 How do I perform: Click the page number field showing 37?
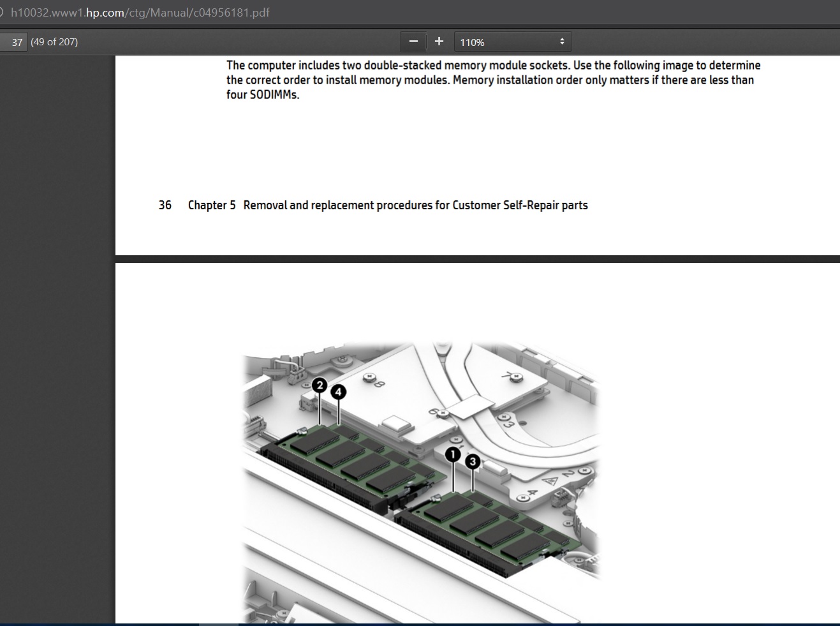pyautogui.click(x=15, y=41)
